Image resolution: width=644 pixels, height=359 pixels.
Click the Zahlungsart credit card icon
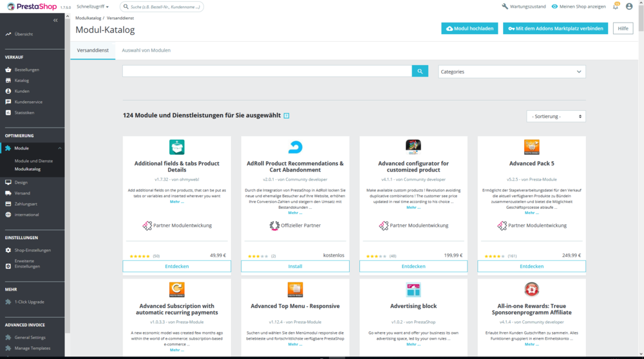(8, 204)
